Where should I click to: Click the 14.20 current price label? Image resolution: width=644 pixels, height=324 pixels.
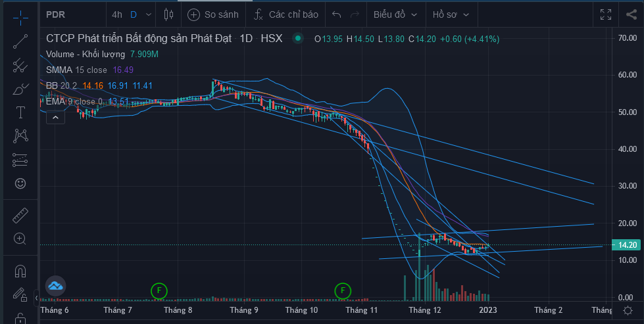pyautogui.click(x=626, y=245)
